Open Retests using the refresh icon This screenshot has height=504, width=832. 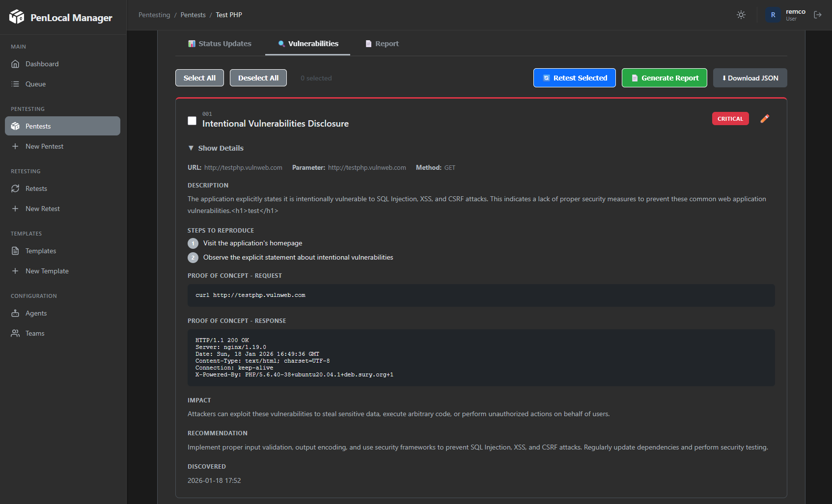15,188
